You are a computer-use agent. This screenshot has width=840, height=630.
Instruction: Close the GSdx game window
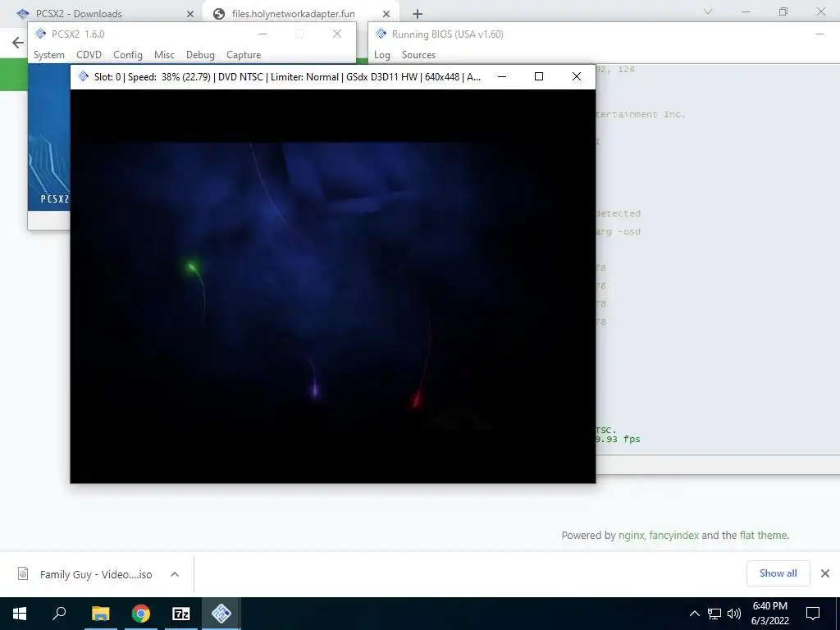[x=577, y=76]
